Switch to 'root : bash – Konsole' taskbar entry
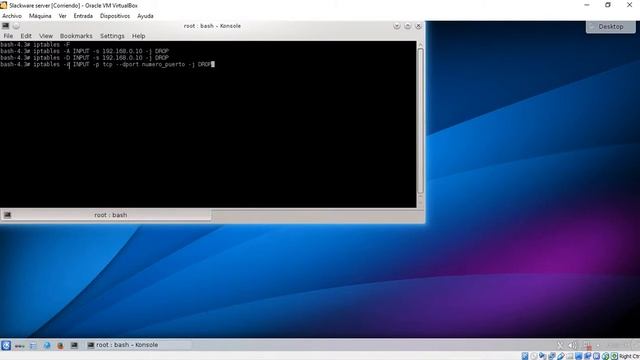Screen dimensions: 640x360 (x=138, y=345)
